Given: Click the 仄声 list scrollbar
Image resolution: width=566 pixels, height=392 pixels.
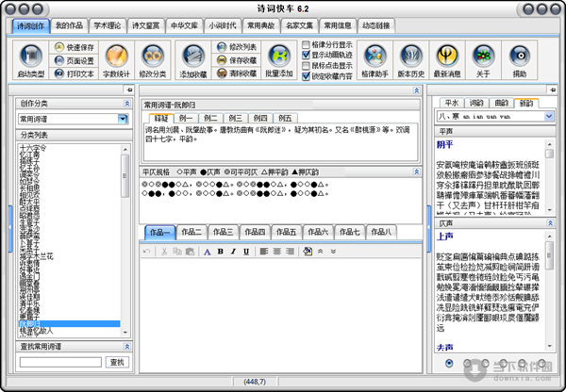Looking at the screenshot, I should (549, 291).
